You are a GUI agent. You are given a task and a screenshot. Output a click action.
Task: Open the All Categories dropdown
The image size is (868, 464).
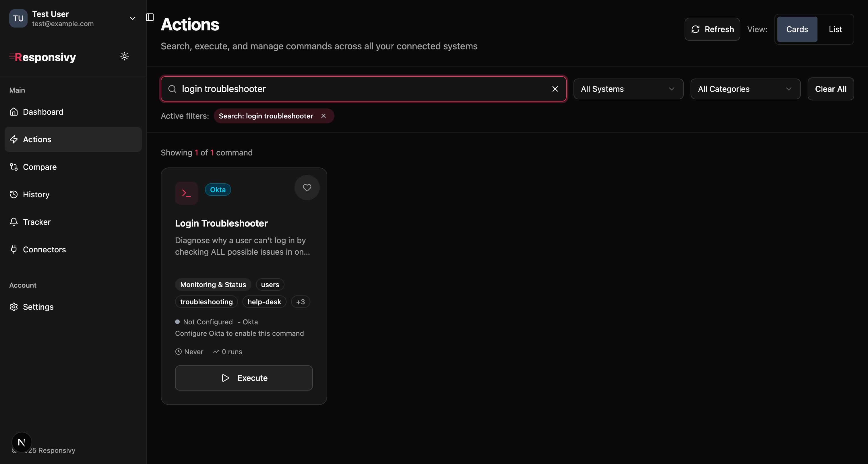pos(745,89)
